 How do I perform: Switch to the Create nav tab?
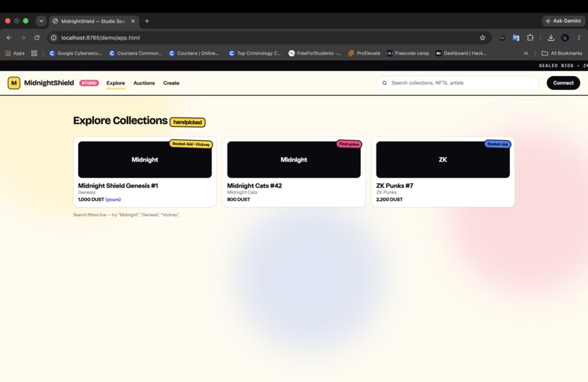pyautogui.click(x=171, y=83)
